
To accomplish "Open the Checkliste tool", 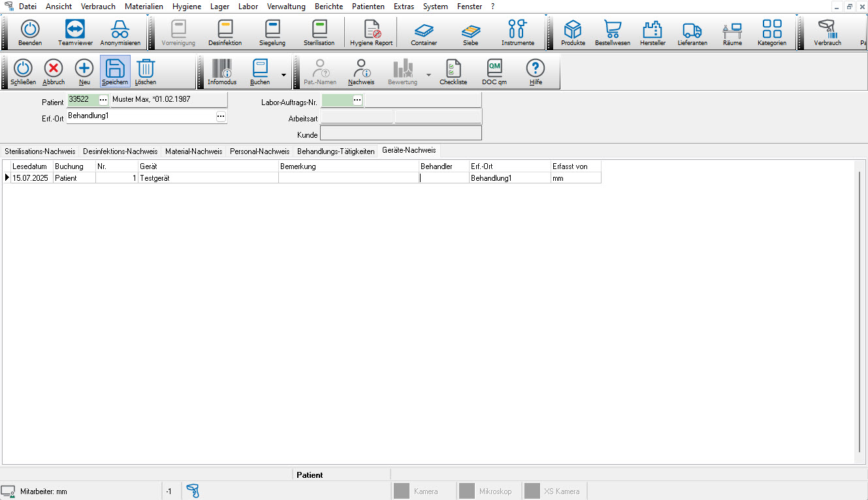I will tap(453, 71).
